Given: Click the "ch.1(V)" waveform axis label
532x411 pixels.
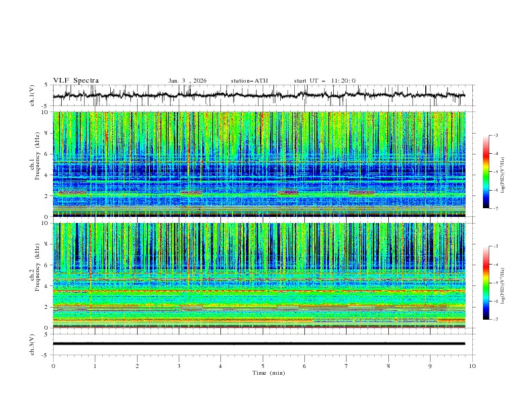Looking at the screenshot, I should click(x=32, y=95).
